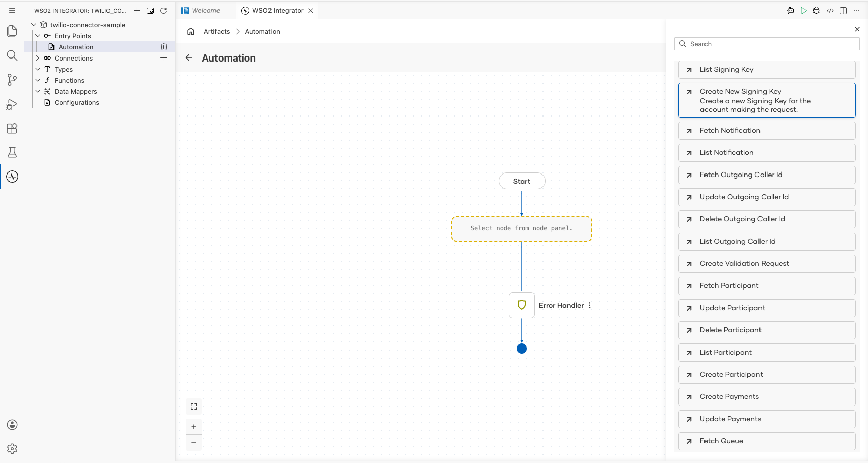Viewport: 868px width, 463px height.
Task: Choose Fetch Queue action
Action: pos(767,441)
